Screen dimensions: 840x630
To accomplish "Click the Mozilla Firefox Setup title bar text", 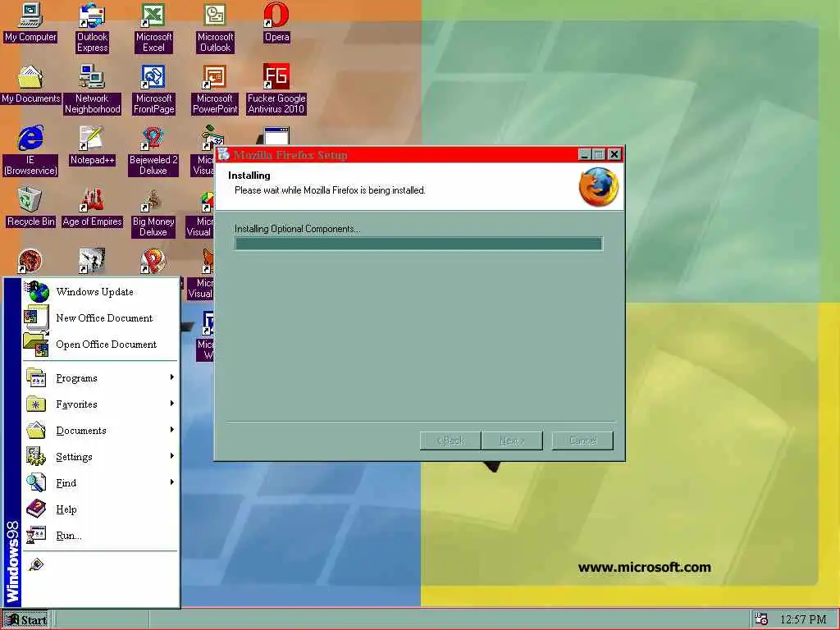I will [290, 155].
